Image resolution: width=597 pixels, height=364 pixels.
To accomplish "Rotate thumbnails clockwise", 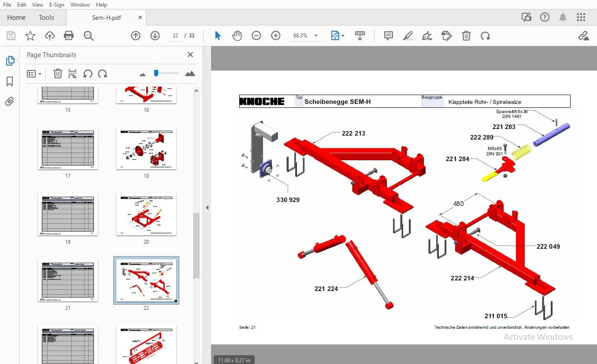I will click(x=103, y=74).
